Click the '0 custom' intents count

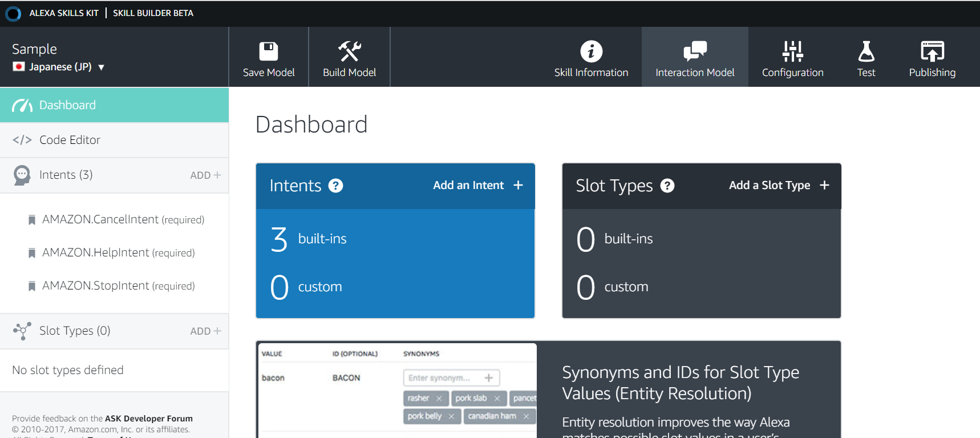tap(306, 287)
